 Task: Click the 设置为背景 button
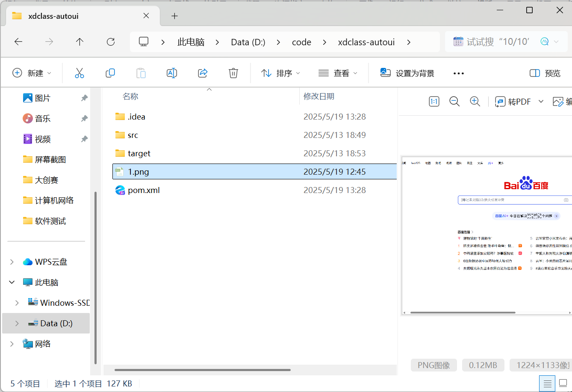[x=407, y=73]
